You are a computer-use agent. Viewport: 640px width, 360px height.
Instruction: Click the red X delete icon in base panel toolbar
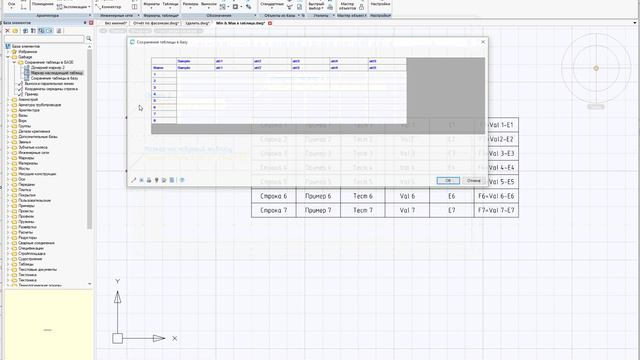(x=7, y=31)
